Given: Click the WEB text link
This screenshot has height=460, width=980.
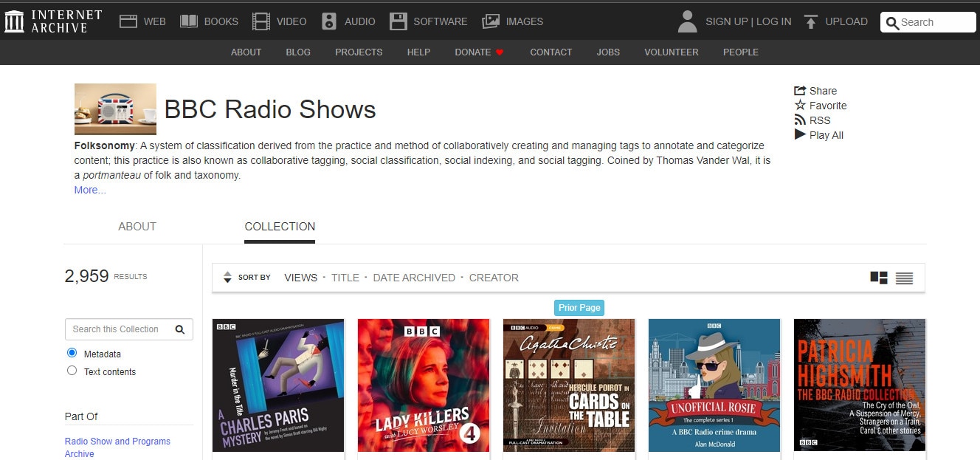Looking at the screenshot, I should tap(154, 21).
